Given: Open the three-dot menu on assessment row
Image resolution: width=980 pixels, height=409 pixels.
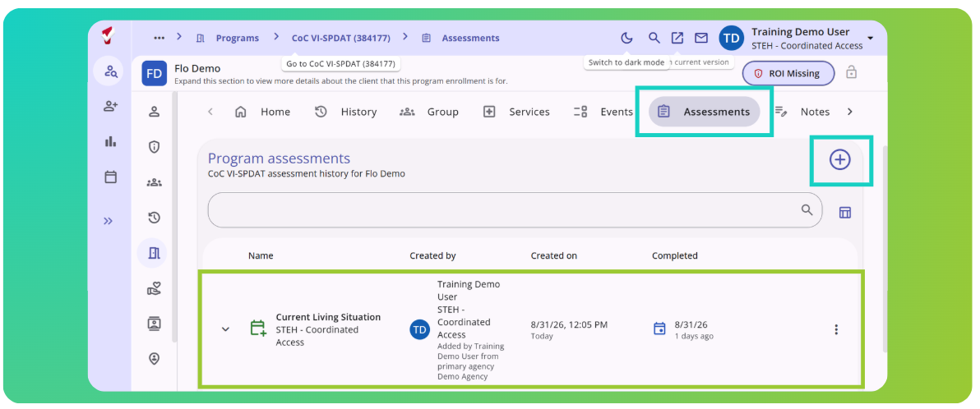Looking at the screenshot, I should (x=836, y=329).
